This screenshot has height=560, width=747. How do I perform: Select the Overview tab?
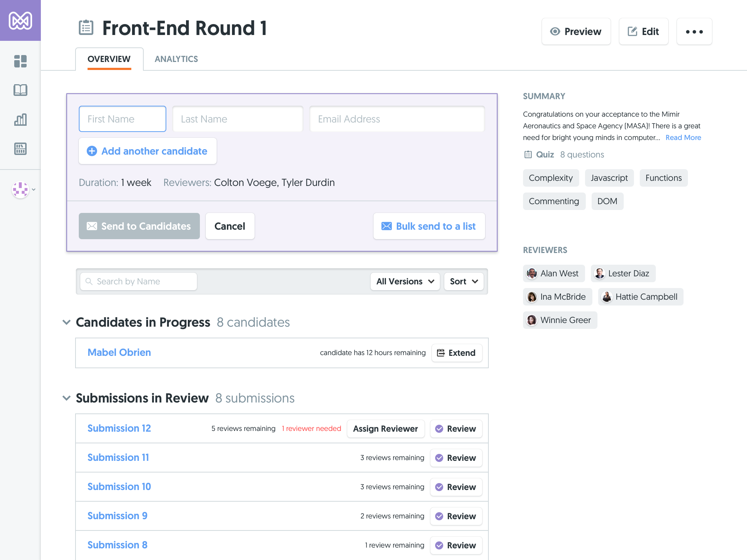[109, 59]
